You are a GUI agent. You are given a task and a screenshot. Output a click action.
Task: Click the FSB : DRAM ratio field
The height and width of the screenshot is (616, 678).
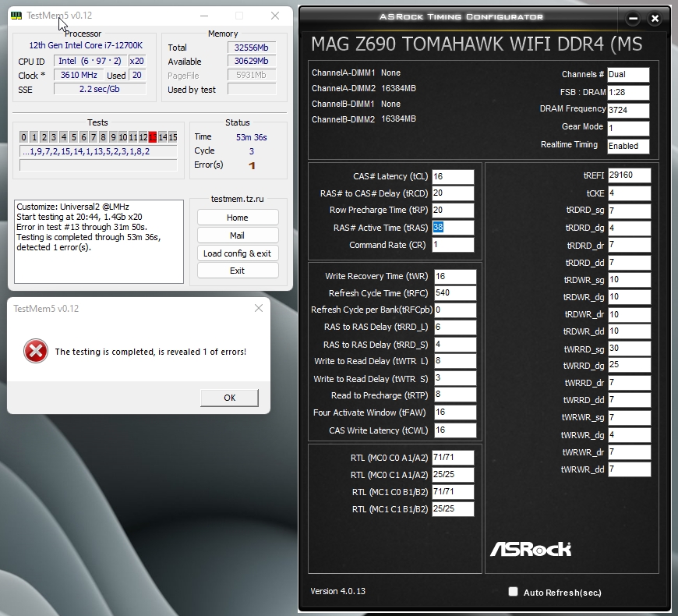628,92
